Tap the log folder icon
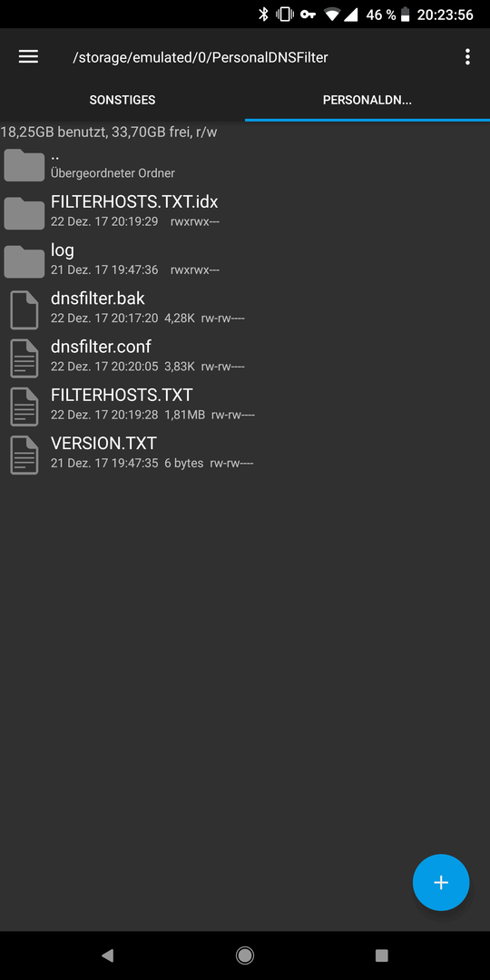 tap(24, 261)
